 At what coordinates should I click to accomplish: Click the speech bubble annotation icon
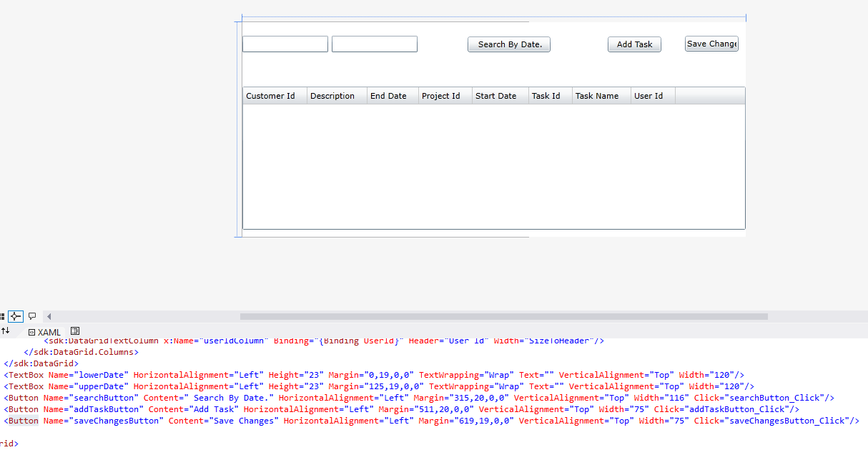click(x=32, y=316)
